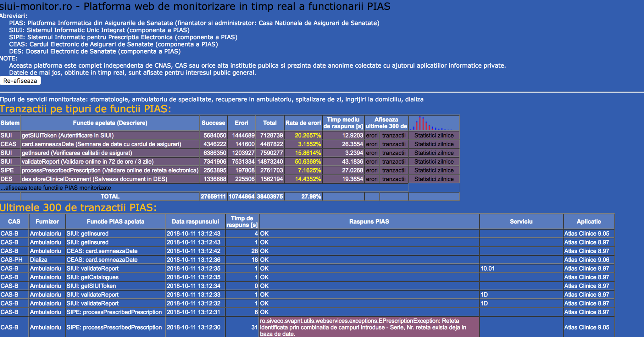Click 'Atlas Clinice 9.06' application cell

pyautogui.click(x=589, y=260)
